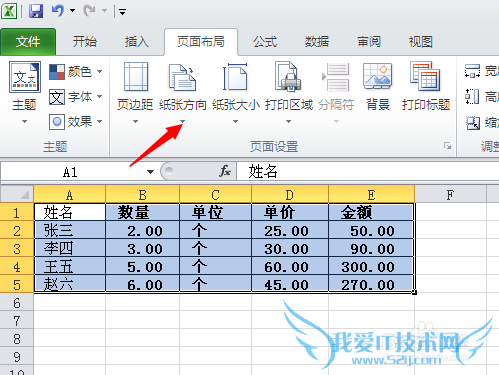The image size is (499, 375).
Task: Select the 页面布局 tab
Action: click(x=201, y=42)
